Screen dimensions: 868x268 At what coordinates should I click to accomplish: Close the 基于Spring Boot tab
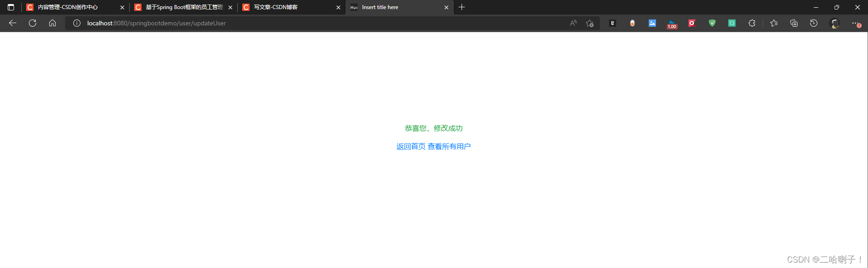(230, 7)
